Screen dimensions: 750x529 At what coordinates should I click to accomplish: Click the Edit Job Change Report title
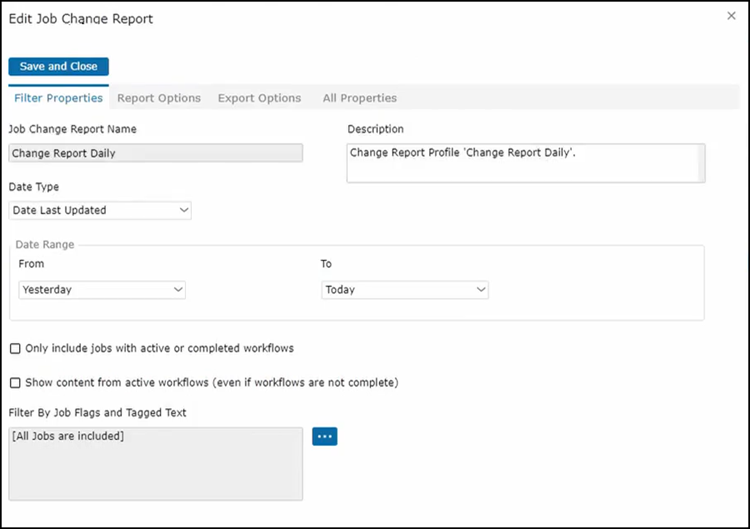pos(81,19)
